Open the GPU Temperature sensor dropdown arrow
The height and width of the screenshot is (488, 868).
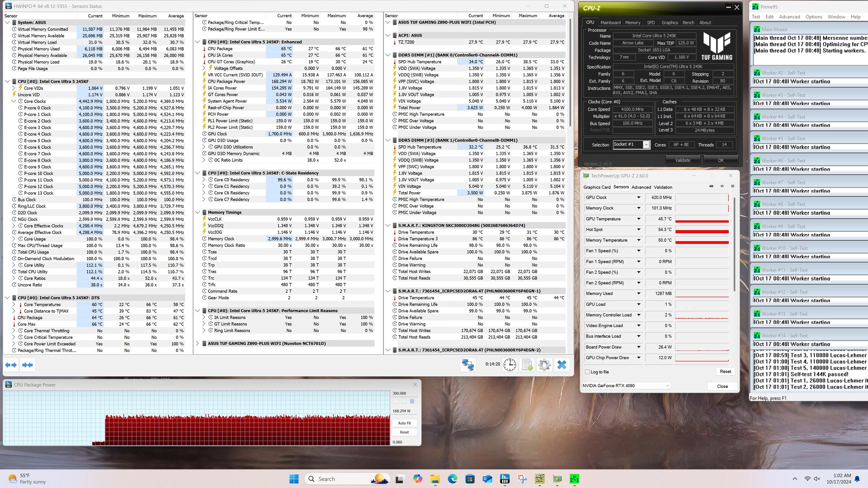(638, 219)
